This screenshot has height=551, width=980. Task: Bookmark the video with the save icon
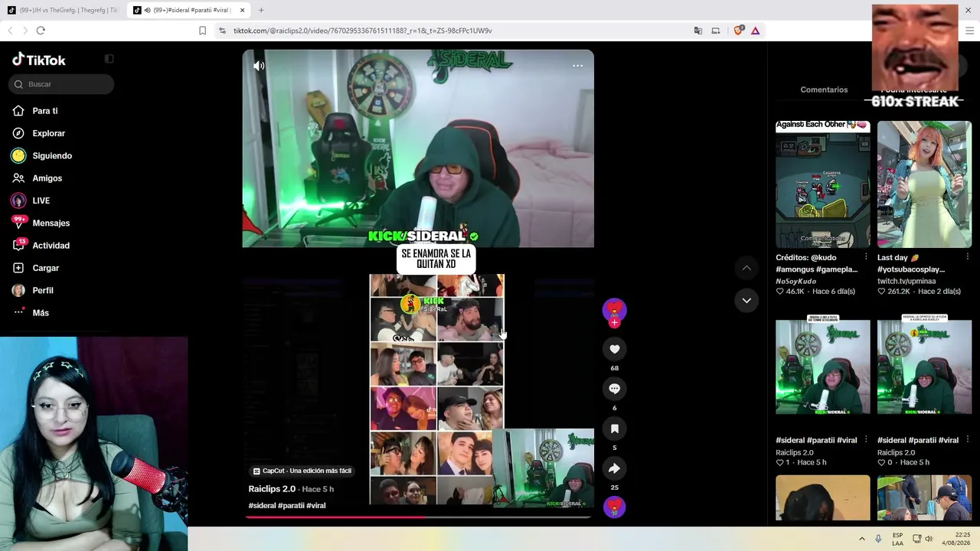click(614, 429)
